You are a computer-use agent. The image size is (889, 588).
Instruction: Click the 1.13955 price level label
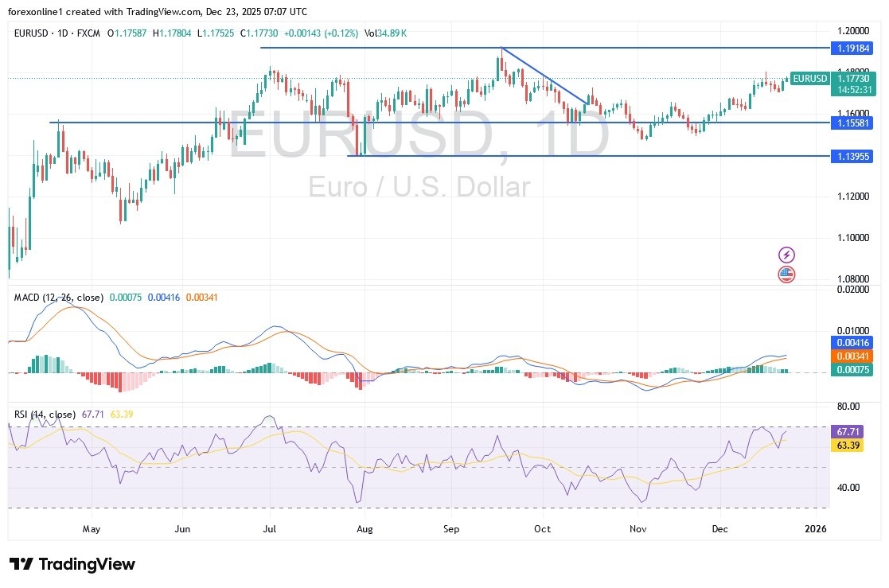click(852, 157)
